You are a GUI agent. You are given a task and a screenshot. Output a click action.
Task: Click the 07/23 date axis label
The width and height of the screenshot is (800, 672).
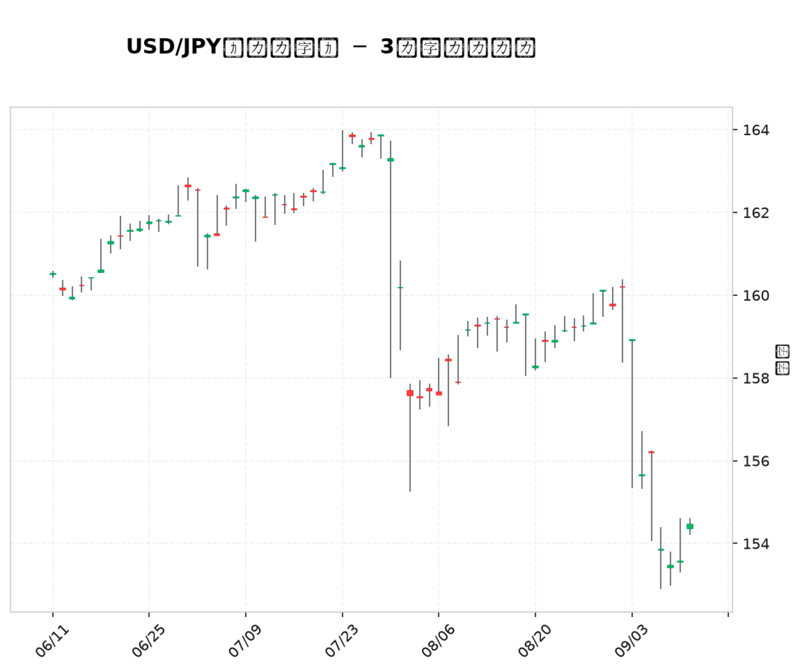coord(341,640)
